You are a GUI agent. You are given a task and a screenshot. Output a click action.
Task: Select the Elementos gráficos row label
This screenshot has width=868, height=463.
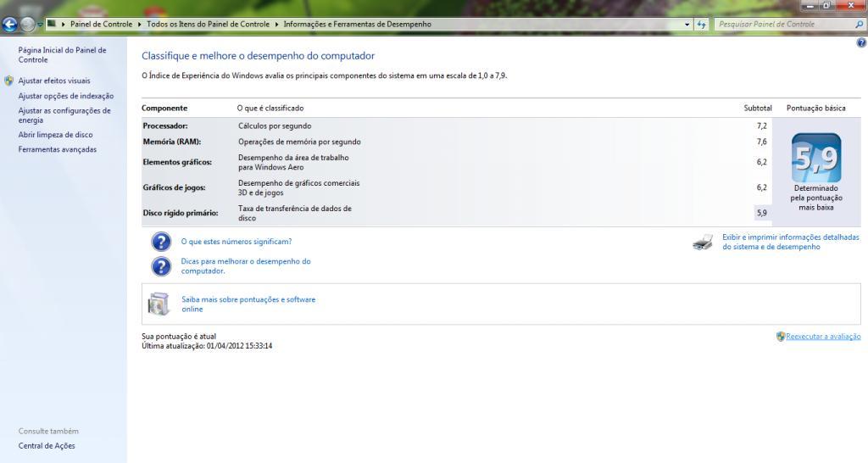177,162
